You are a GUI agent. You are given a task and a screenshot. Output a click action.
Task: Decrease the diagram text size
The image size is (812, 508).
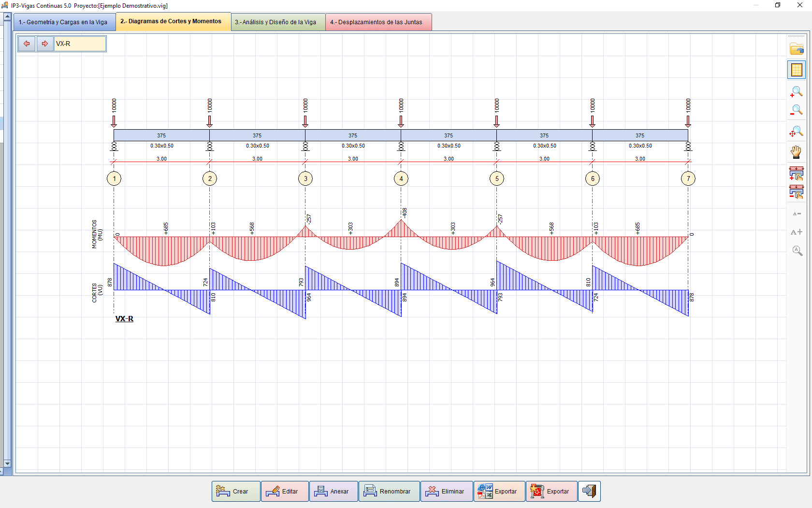coord(797,213)
